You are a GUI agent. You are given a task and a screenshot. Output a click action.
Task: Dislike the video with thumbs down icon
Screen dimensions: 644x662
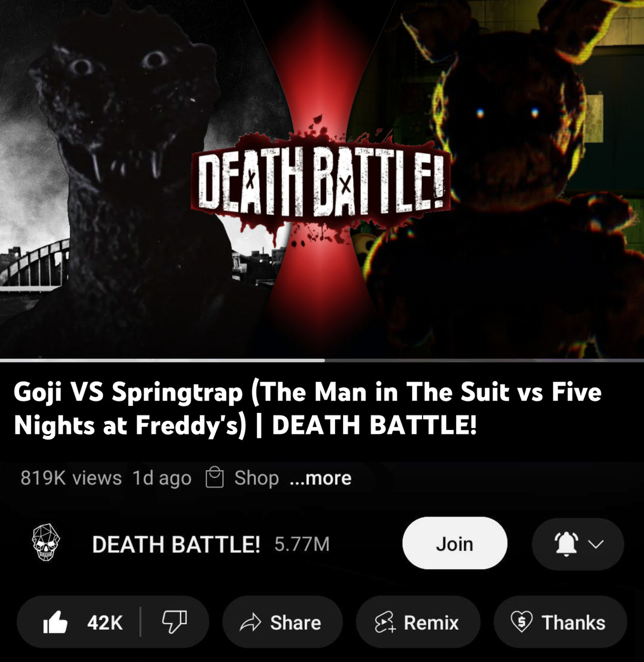(174, 622)
